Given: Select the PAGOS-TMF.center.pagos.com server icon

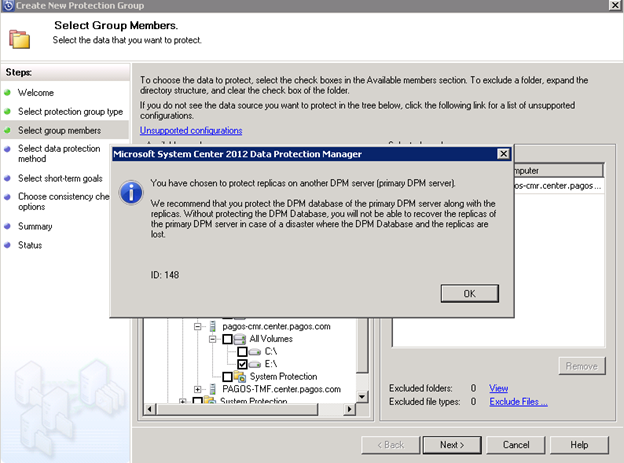Looking at the screenshot, I should (213, 389).
